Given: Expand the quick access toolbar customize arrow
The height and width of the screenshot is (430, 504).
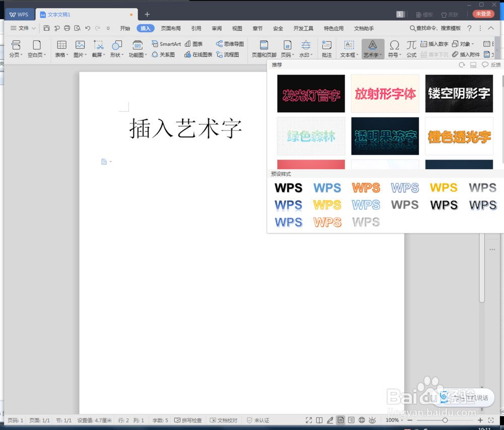Looking at the screenshot, I should (108, 28).
